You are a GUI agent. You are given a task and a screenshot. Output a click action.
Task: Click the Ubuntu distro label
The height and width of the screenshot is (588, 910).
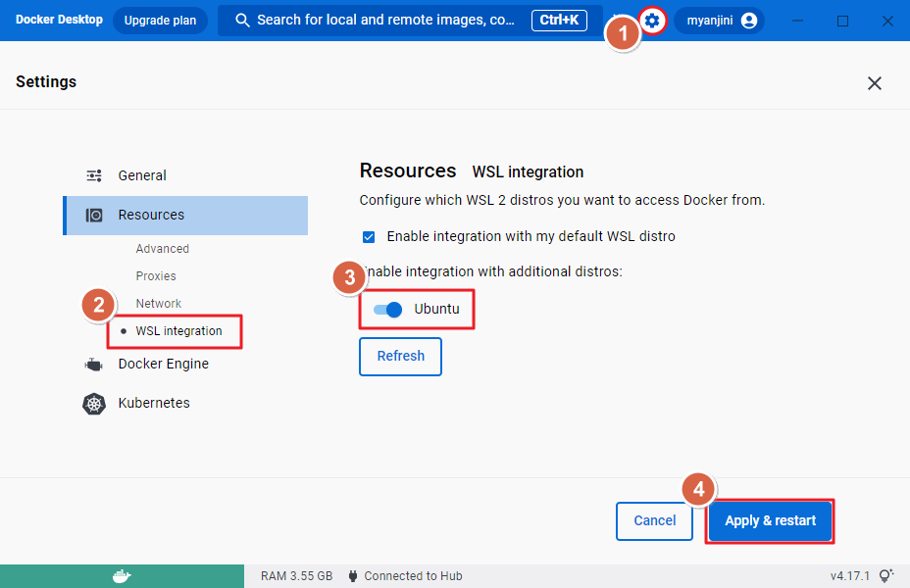point(437,309)
